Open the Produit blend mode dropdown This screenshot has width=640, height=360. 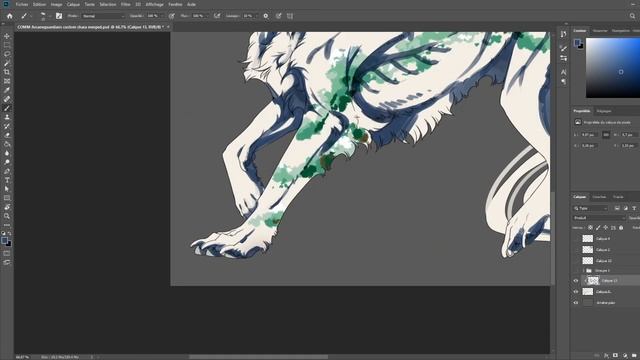[x=599, y=218]
